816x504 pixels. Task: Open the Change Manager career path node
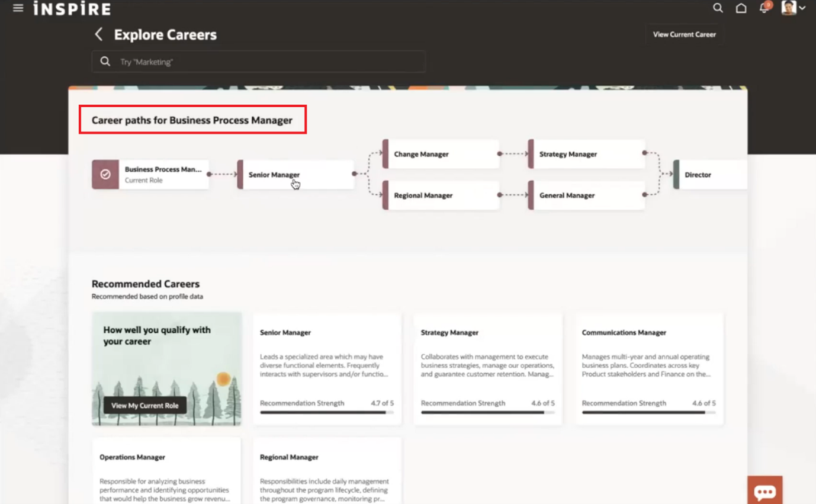[441, 153]
